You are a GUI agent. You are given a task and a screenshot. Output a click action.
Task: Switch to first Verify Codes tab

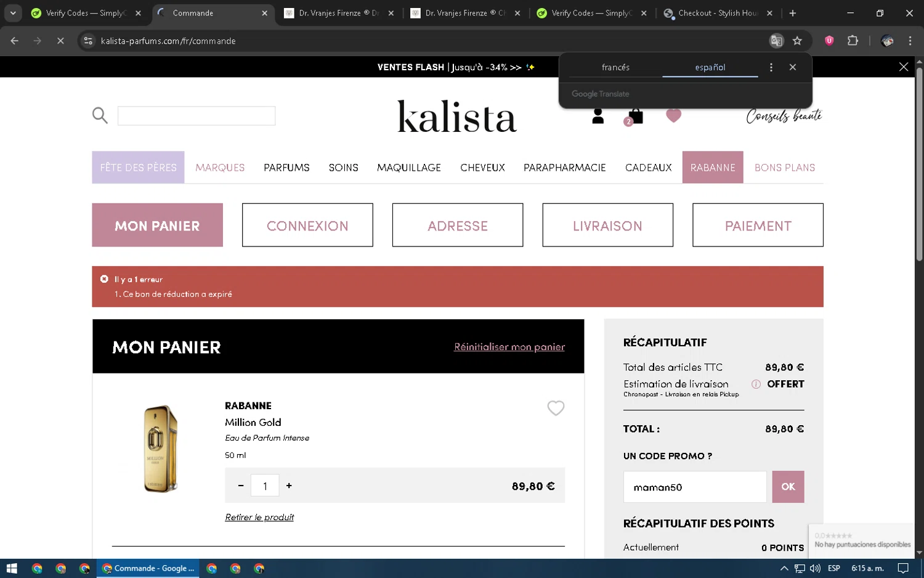86,13
